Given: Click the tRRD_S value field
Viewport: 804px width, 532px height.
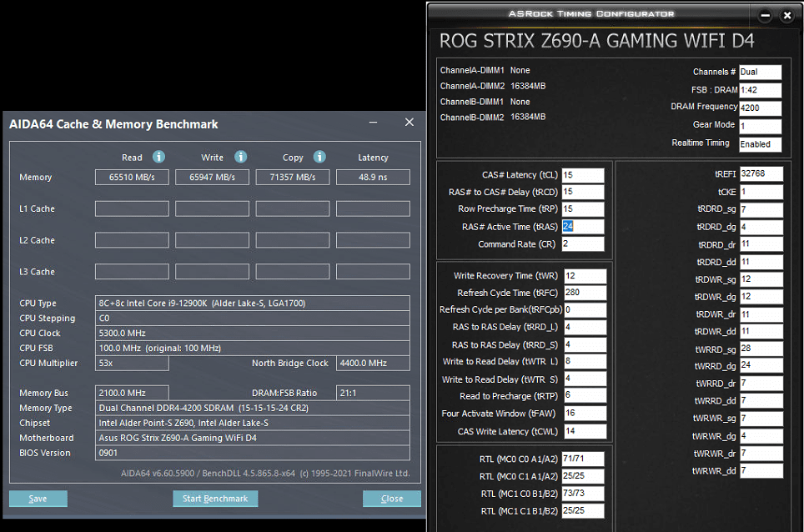Looking at the screenshot, I should (585, 345).
